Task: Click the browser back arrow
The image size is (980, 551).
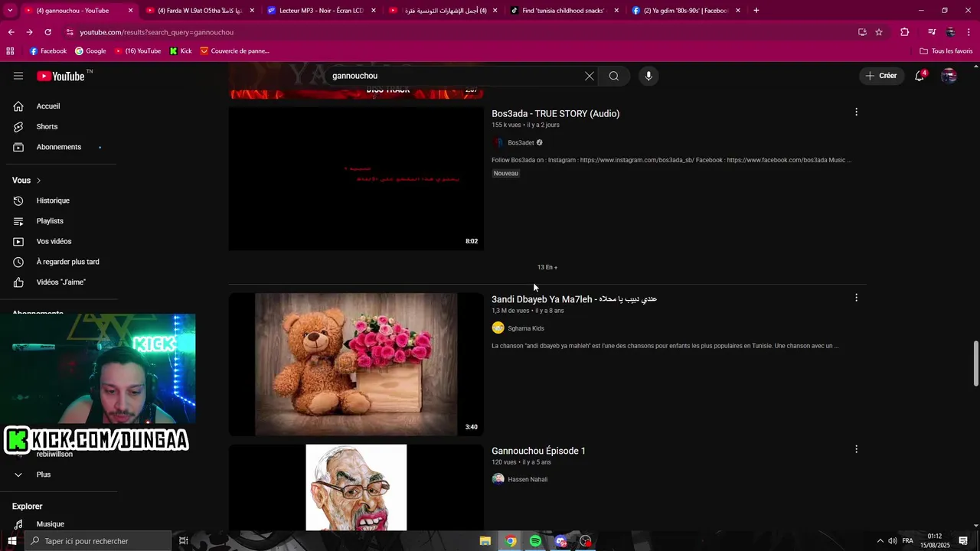Action: (11, 32)
